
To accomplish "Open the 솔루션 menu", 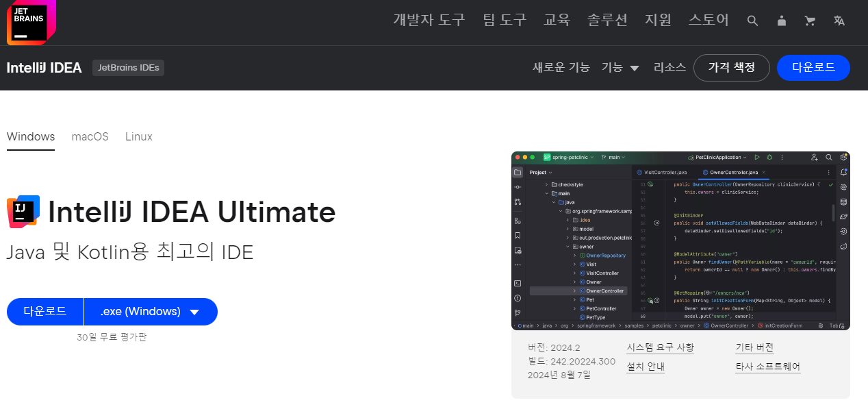I will pos(607,20).
